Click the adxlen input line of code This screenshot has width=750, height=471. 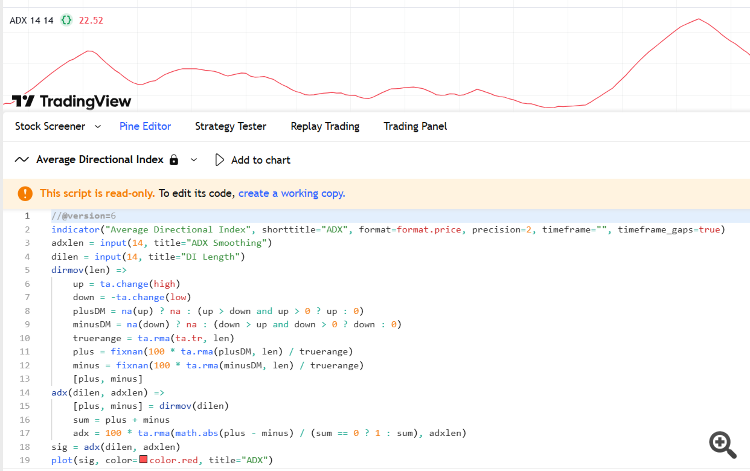162,243
